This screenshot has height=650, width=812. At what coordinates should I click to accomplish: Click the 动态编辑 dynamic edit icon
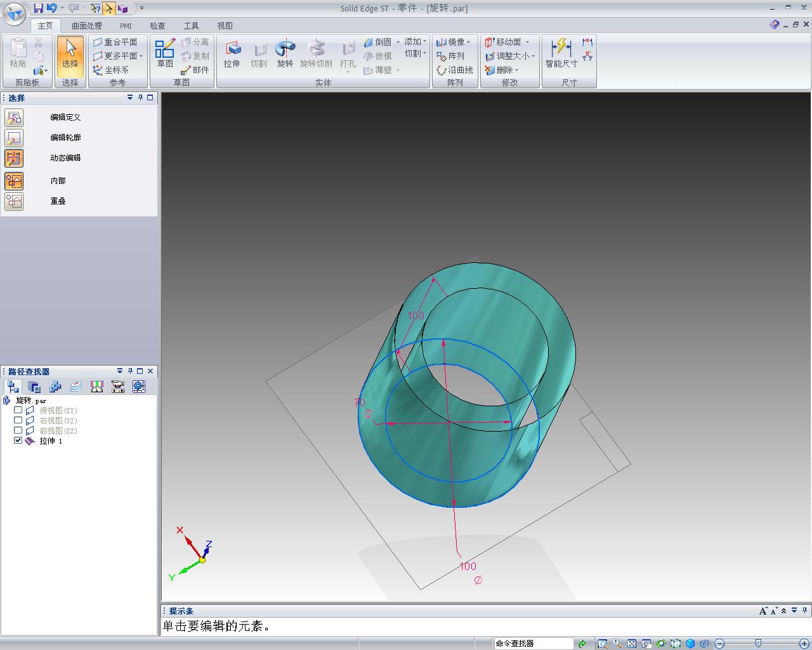tap(14, 158)
